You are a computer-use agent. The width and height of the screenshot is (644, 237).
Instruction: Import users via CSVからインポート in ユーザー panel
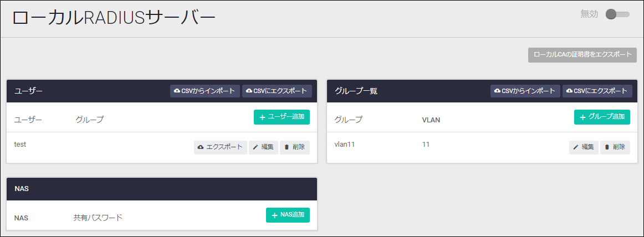(x=205, y=91)
